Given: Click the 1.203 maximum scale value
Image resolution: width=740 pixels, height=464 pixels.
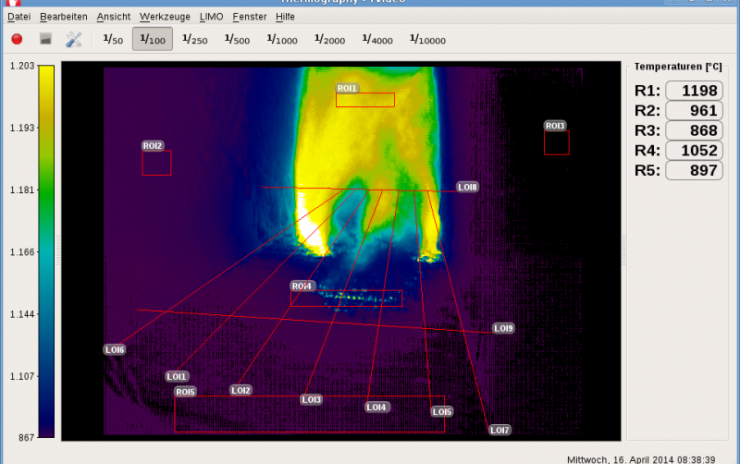Looking at the screenshot, I should click(x=22, y=66).
